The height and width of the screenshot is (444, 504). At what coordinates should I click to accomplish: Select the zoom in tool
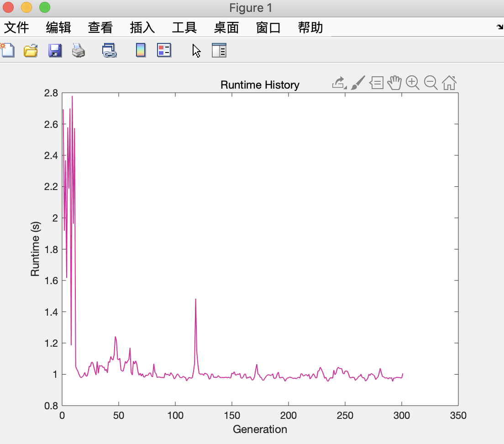(412, 83)
